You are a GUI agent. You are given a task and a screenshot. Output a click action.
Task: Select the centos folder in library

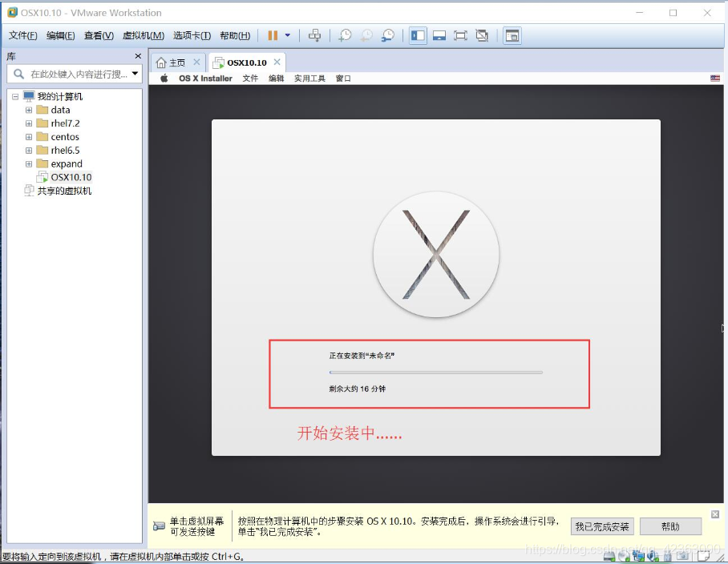(58, 137)
